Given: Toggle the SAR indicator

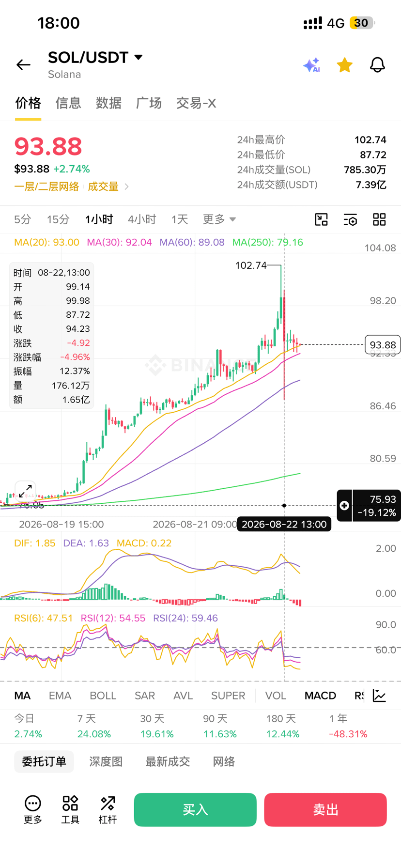Looking at the screenshot, I should [x=145, y=696].
